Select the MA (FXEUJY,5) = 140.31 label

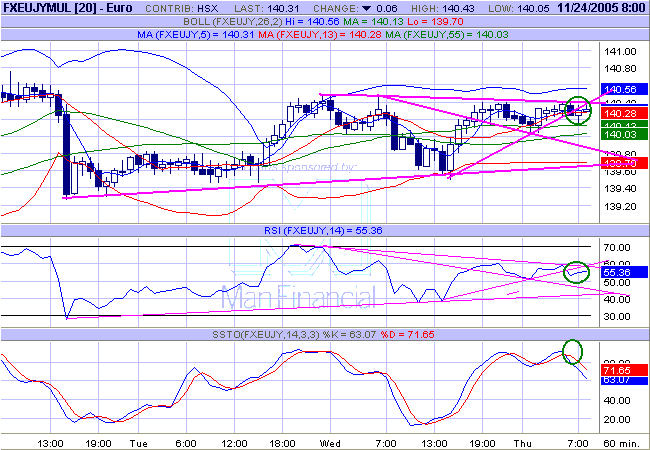coord(195,35)
